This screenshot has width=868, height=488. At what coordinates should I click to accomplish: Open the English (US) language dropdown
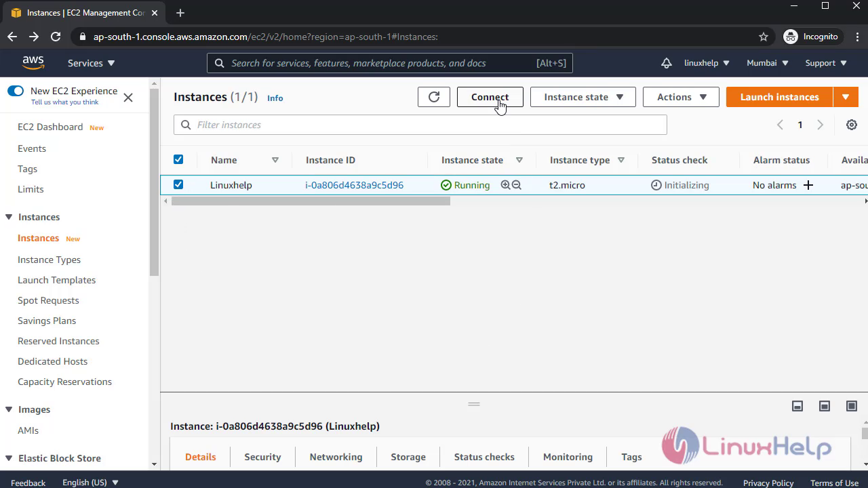click(90, 483)
